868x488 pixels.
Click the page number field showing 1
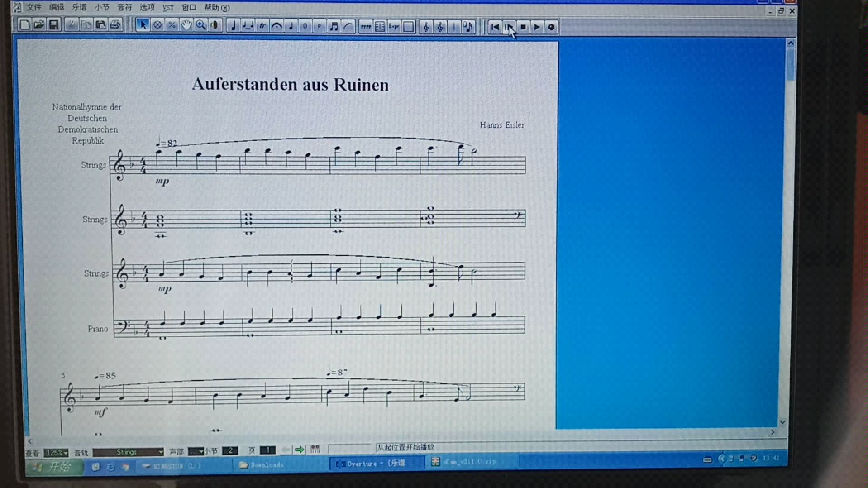[267, 450]
